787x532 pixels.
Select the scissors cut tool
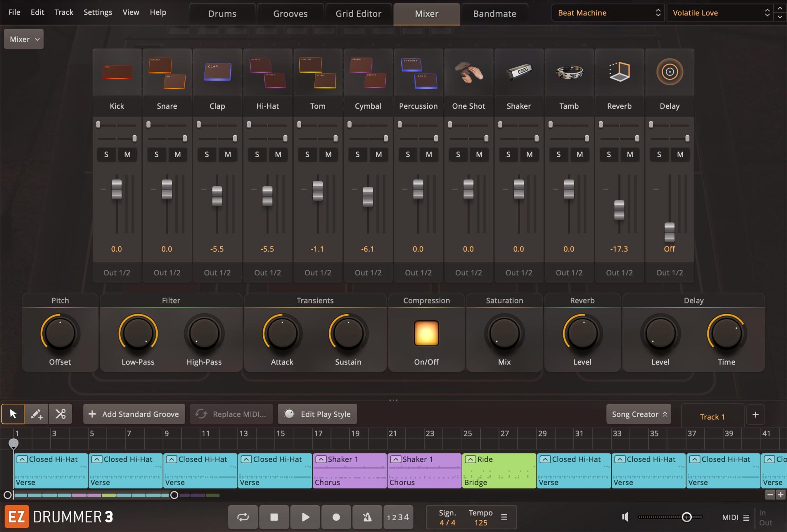[x=60, y=414]
